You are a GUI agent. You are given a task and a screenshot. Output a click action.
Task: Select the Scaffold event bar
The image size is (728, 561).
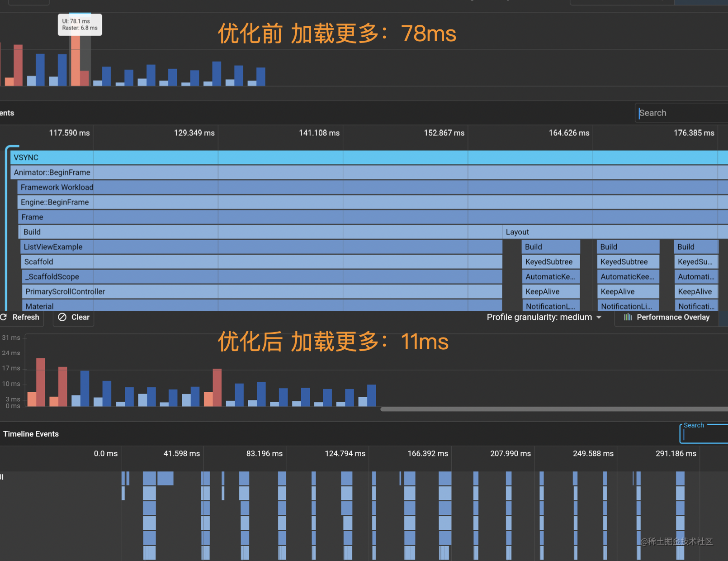click(x=262, y=262)
